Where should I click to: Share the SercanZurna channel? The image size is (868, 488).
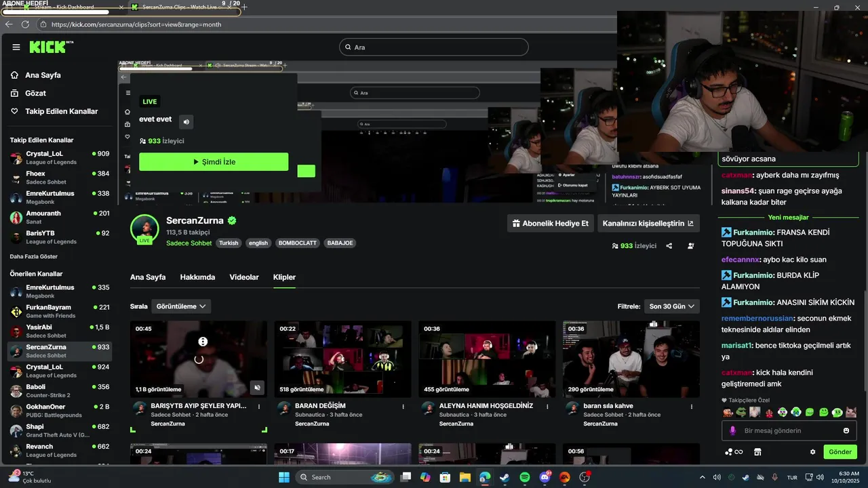(x=669, y=246)
